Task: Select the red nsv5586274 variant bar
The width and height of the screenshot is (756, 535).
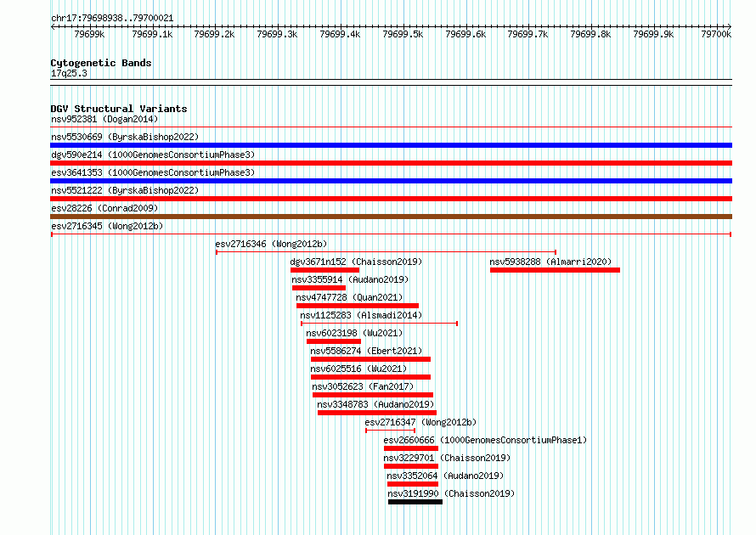Action: coord(370,359)
